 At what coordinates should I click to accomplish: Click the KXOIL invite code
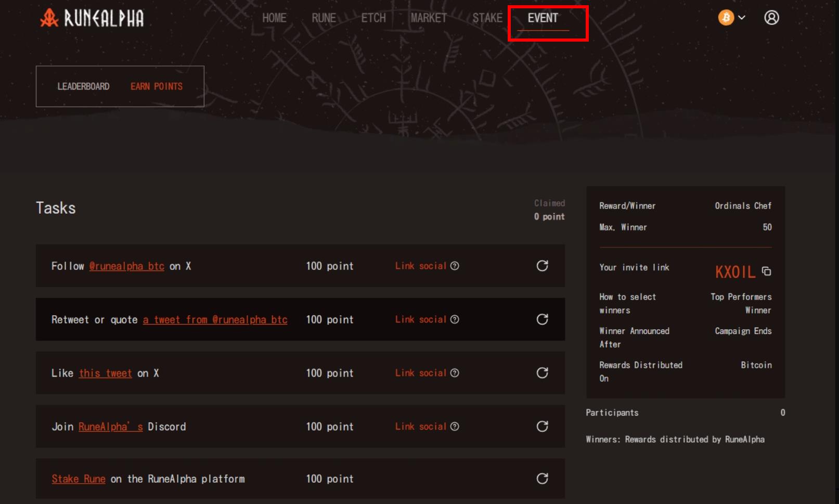(735, 272)
